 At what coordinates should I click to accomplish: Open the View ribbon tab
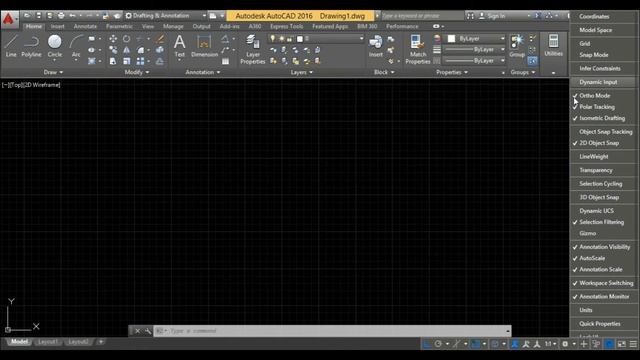coord(148,27)
